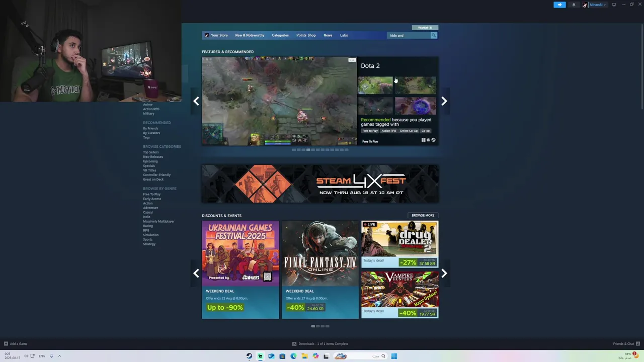This screenshot has width=644, height=362.
Task: Click the three-dot options on Dota 2 capsule
Action: pos(352,60)
